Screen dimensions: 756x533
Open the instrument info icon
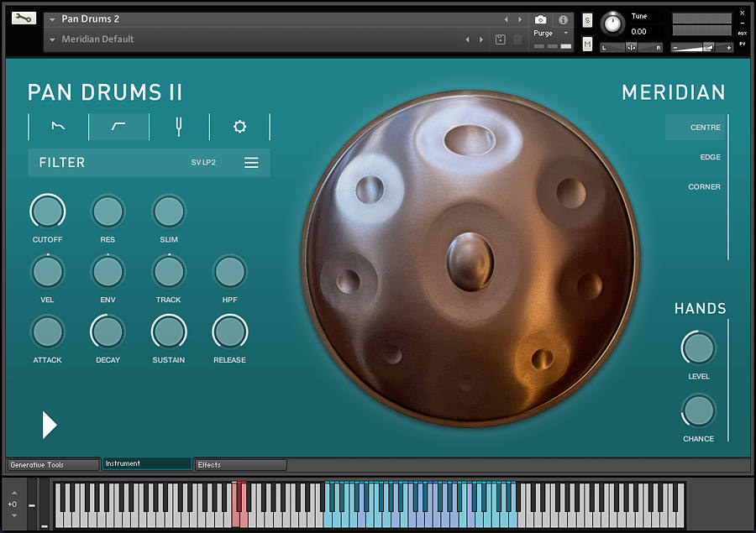coord(563,20)
